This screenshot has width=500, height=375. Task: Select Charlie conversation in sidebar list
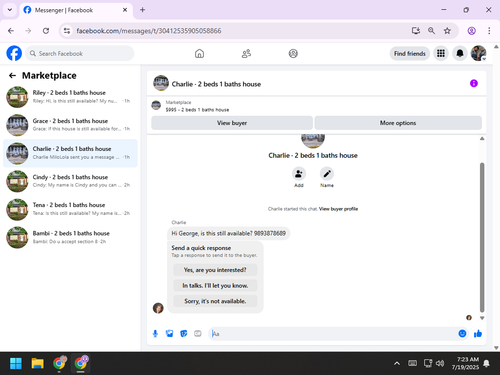tap(70, 153)
